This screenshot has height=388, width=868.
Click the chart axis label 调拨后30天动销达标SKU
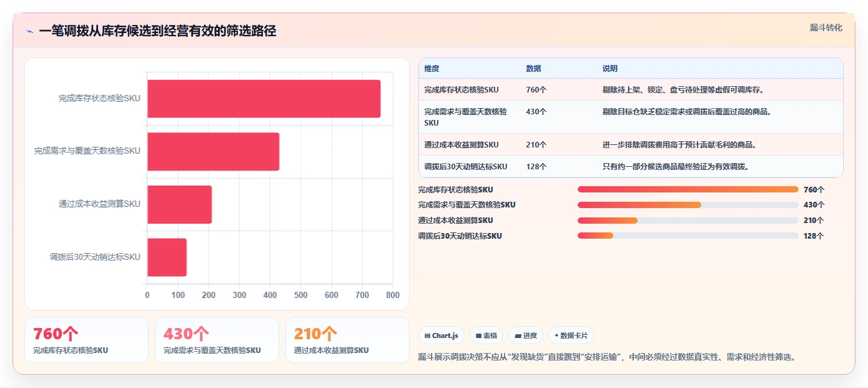pos(95,257)
